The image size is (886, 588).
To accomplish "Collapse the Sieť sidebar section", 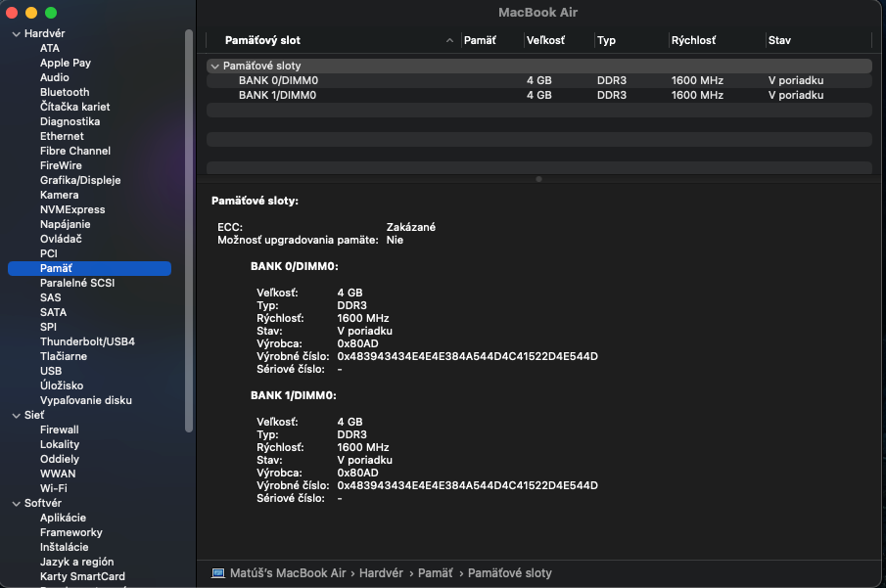I will [16, 415].
